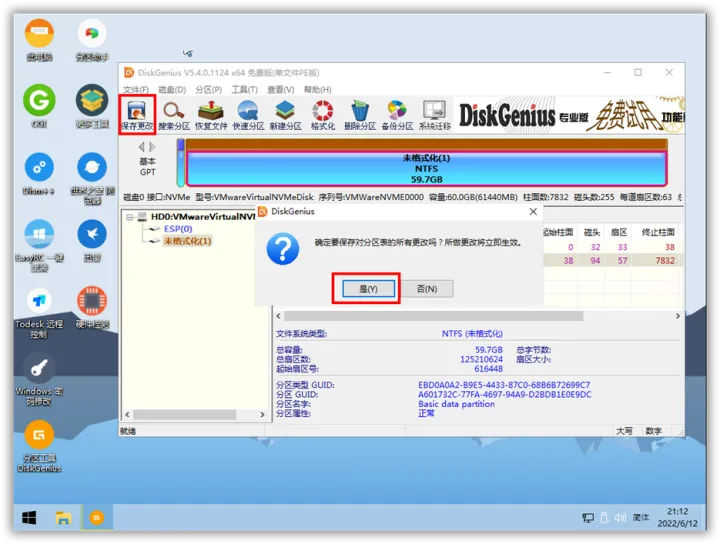This screenshot has width=720, height=544.
Task: Open the 帮助(H) menu
Action: tap(317, 90)
